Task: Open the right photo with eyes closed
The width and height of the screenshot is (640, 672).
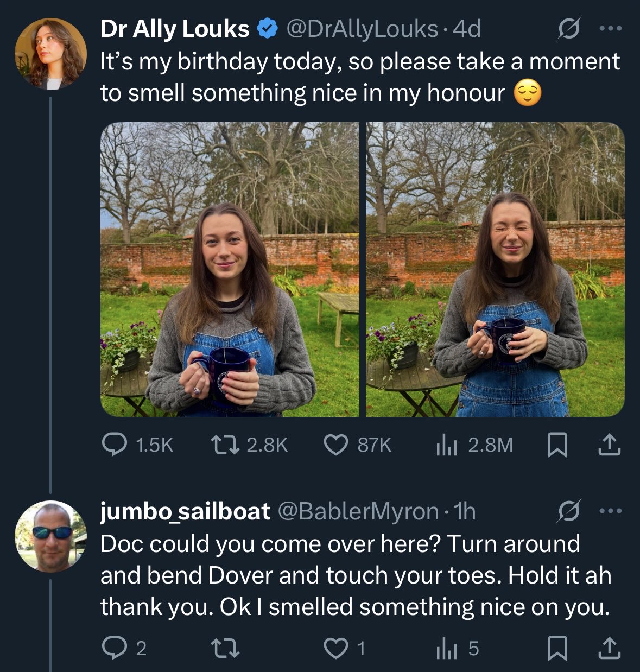Action: [495, 269]
